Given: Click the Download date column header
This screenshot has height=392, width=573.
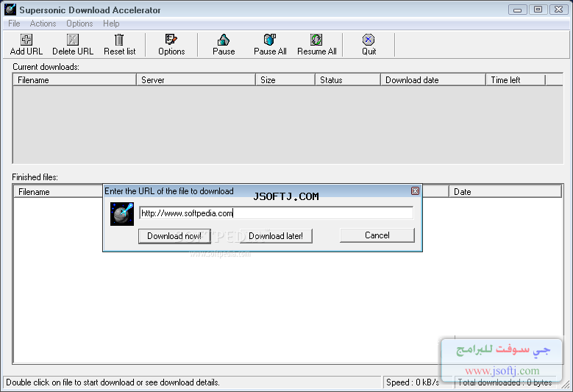Looking at the screenshot, I should point(433,80).
